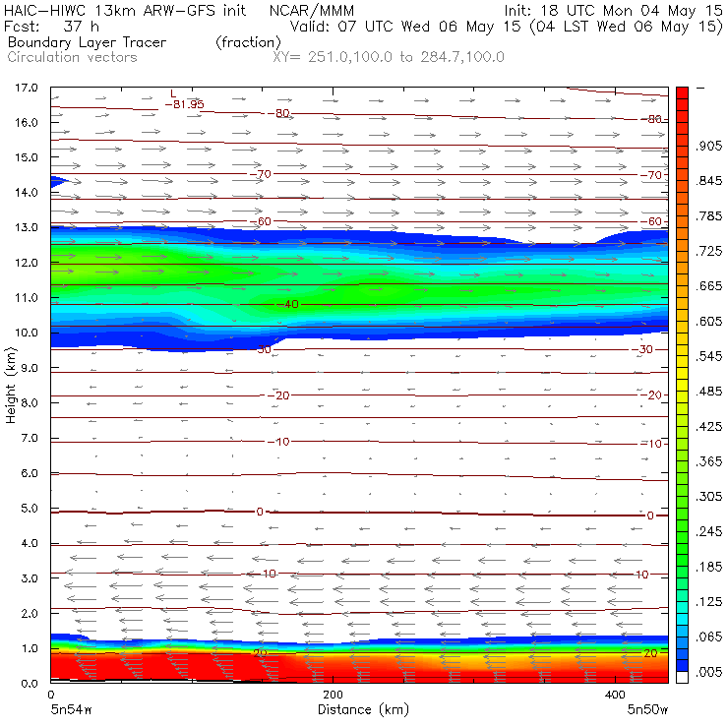The height and width of the screenshot is (728, 728).
Task: Click the '.785' colorbar value label
Action: coord(708,215)
